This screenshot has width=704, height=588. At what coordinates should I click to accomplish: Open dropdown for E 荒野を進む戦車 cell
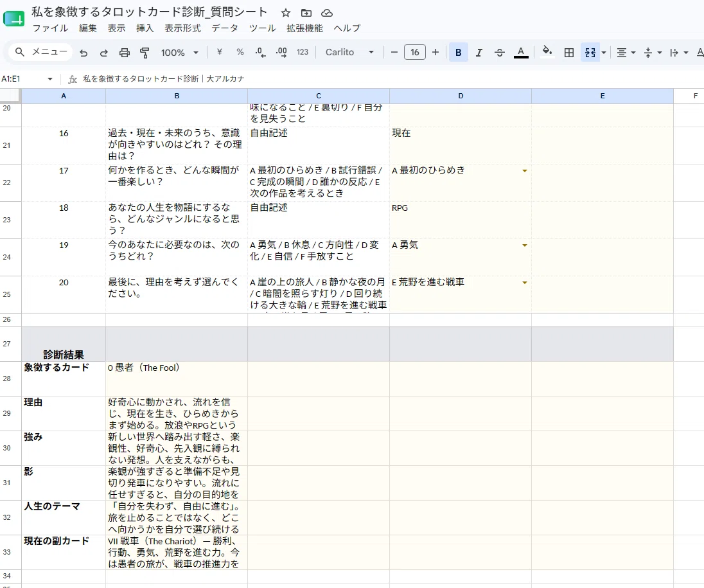coord(524,283)
